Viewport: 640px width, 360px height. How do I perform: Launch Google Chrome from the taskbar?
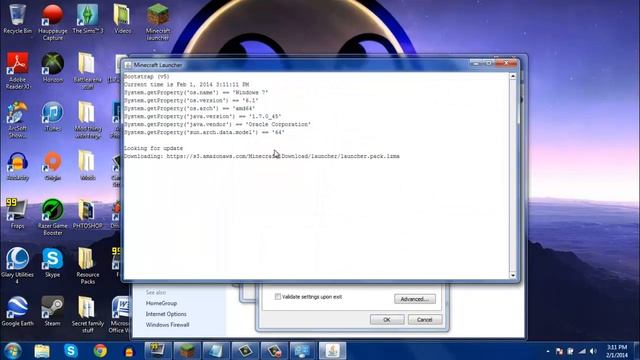(100, 351)
